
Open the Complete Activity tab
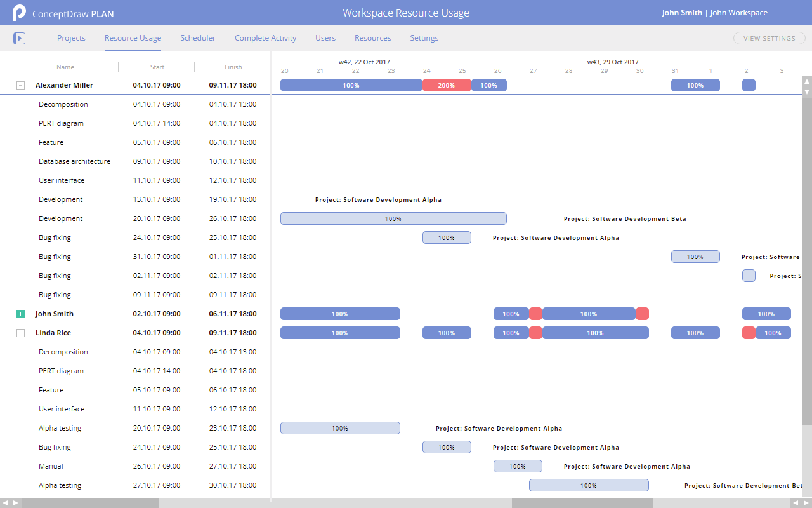[x=265, y=38]
